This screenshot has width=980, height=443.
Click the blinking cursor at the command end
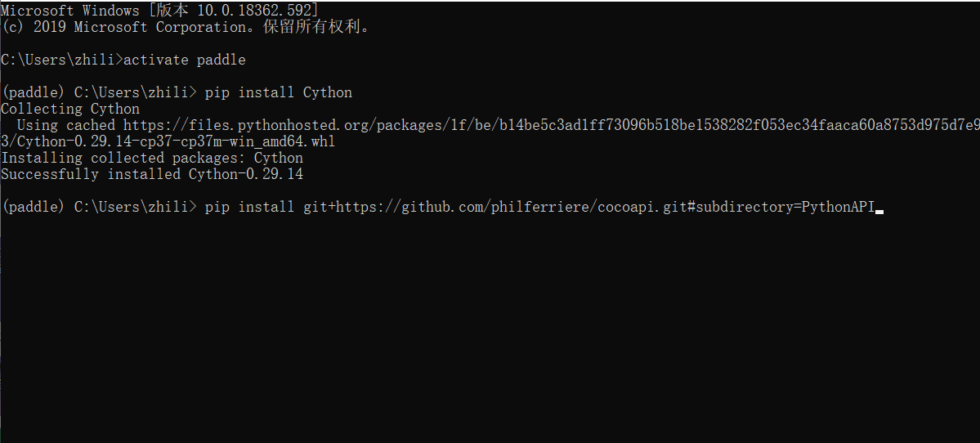(879, 208)
